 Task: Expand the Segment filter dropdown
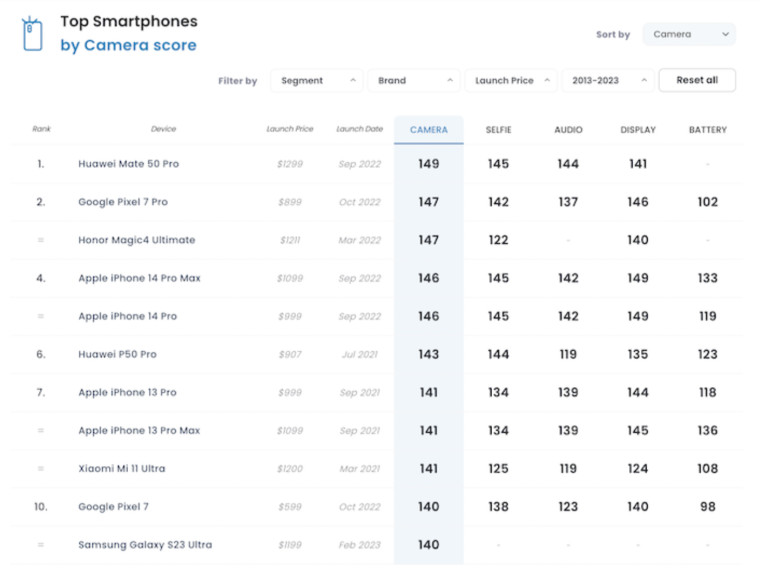316,81
